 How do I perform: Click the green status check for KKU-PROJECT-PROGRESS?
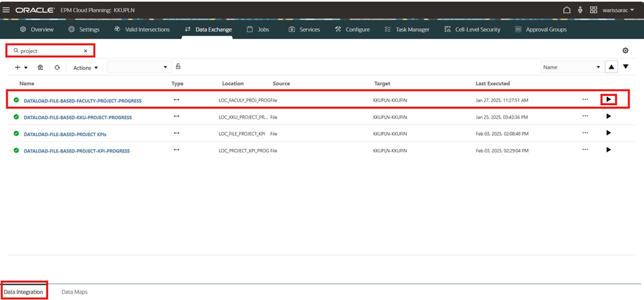click(16, 117)
